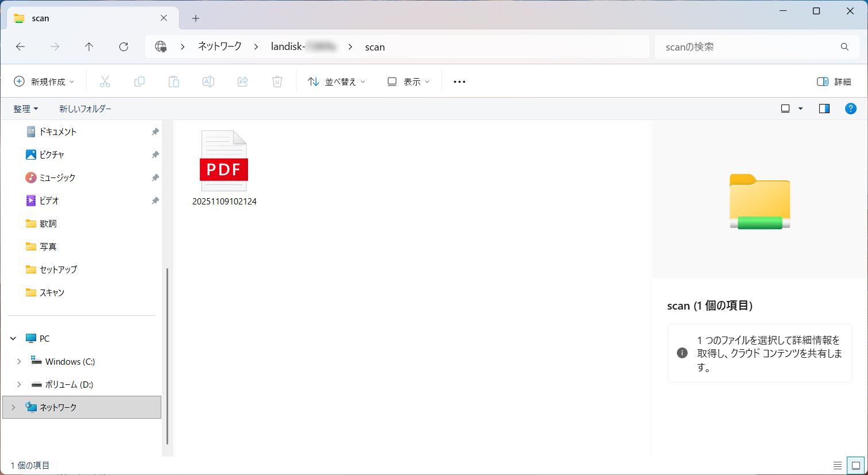Screen dimensions: 868x475
Task: Refresh the scan folder view
Action: coord(123,47)
